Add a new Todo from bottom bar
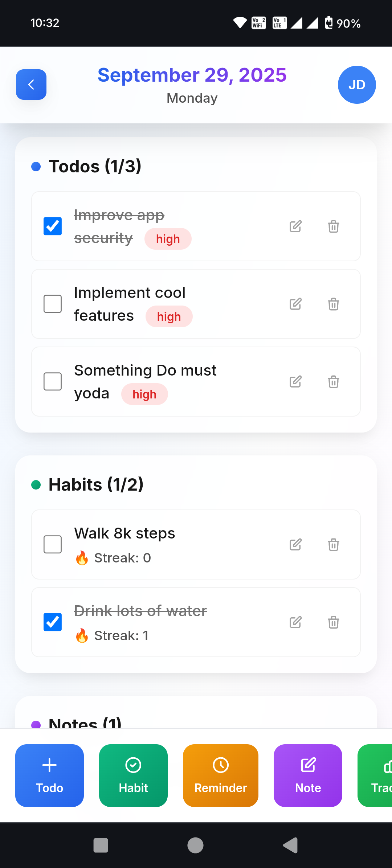This screenshot has width=392, height=868. [49, 775]
